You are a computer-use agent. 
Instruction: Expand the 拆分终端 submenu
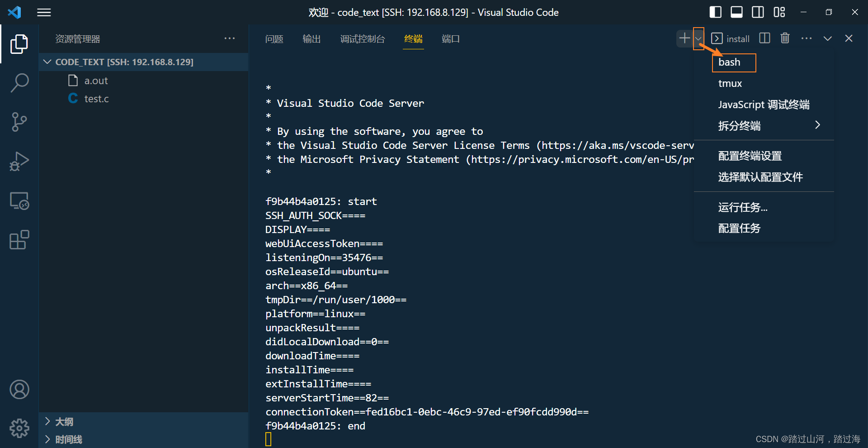click(764, 126)
